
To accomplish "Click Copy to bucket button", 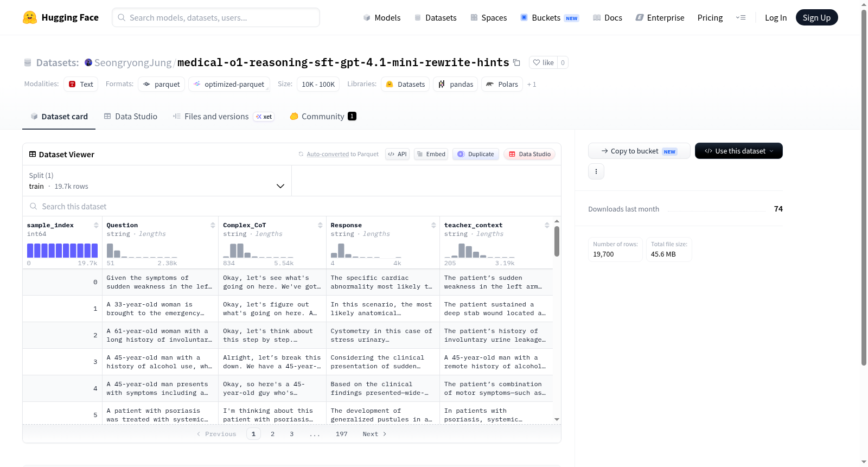I will coord(639,151).
